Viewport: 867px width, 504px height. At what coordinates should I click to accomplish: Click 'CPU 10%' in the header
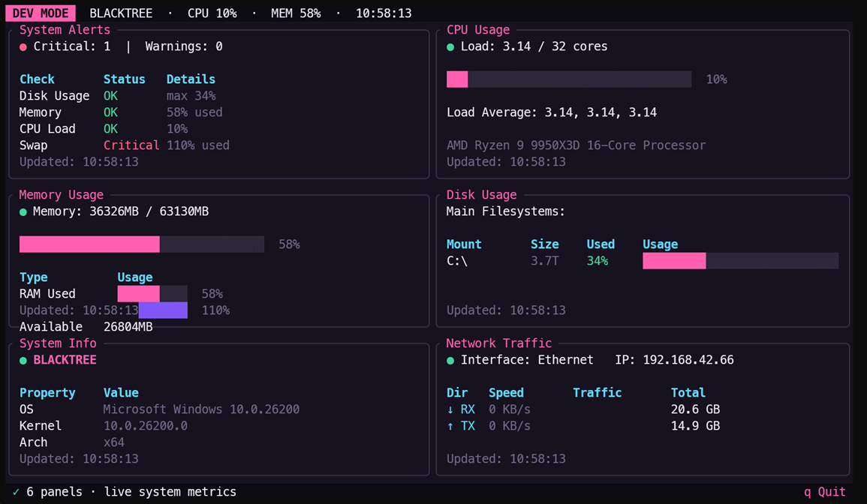(x=212, y=13)
